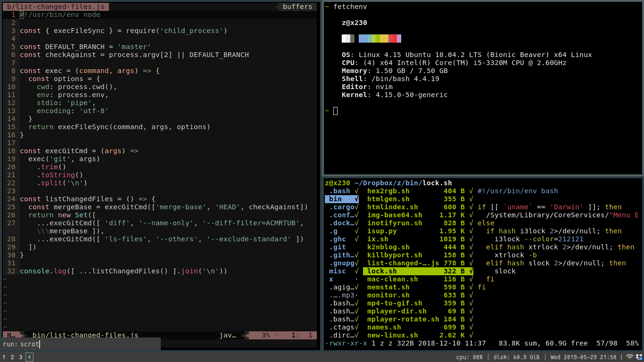The height and width of the screenshot is (362, 644).
Task: Open the Dropbox tray icon
Action: [638, 357]
